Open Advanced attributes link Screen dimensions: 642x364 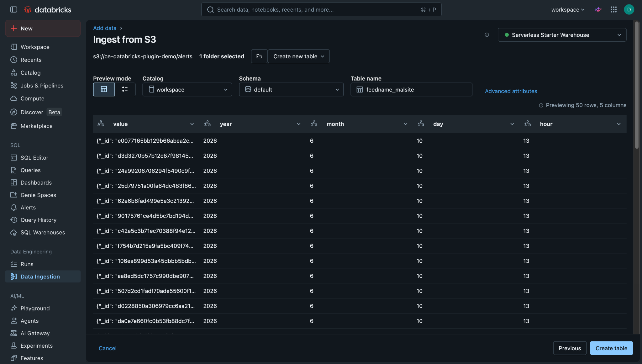point(511,91)
